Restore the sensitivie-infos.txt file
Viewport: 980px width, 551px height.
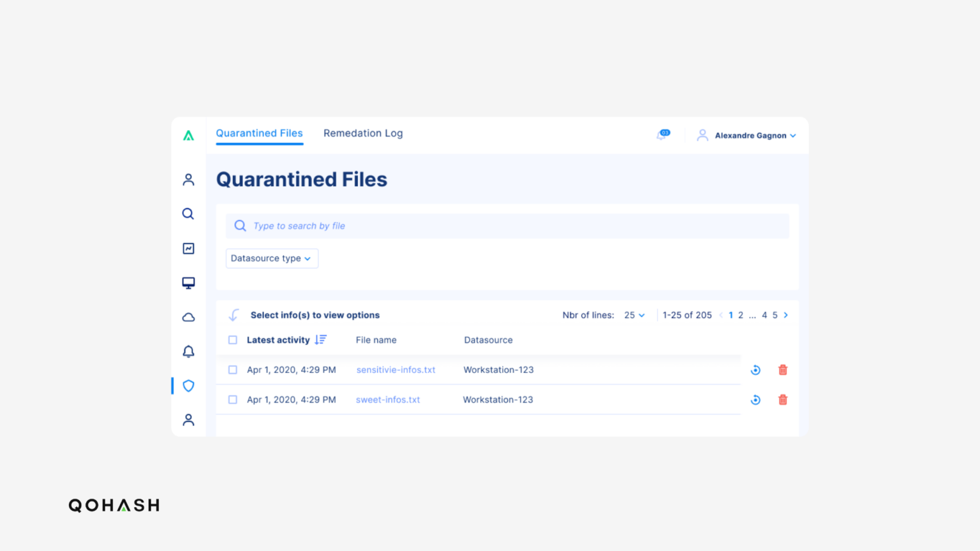(x=755, y=370)
